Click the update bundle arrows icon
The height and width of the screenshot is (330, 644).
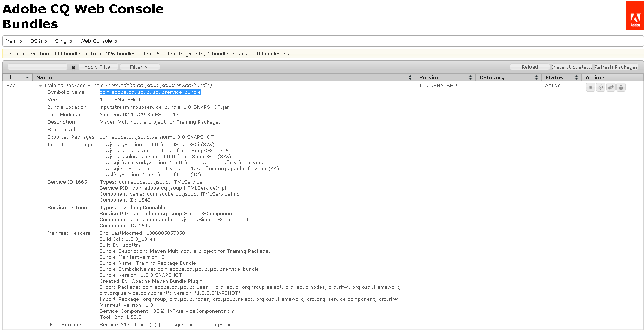click(611, 87)
